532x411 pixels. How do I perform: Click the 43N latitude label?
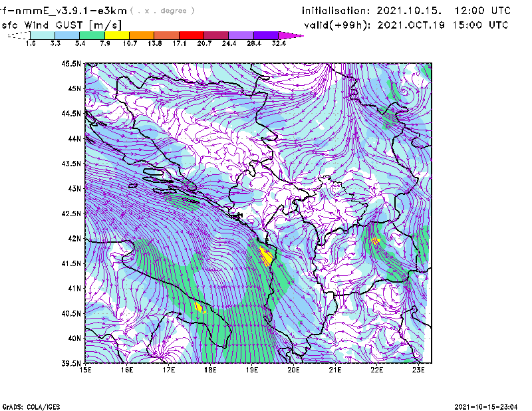coord(74,188)
